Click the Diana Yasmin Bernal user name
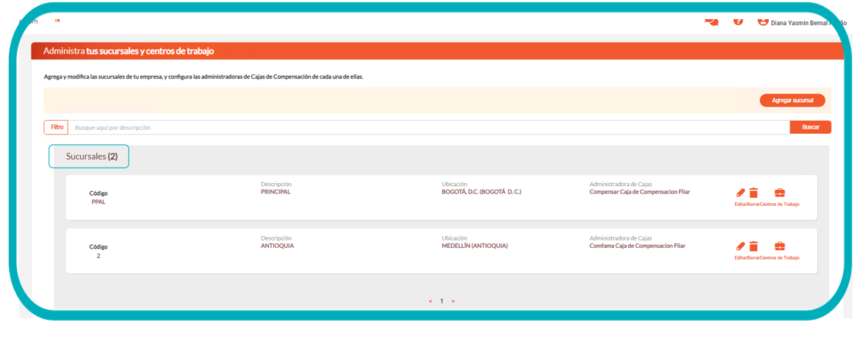Screen dimensions: 868x339 [809, 24]
